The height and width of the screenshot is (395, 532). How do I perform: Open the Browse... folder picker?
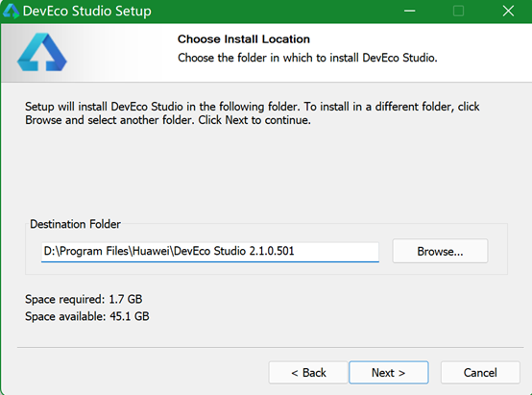click(x=440, y=252)
